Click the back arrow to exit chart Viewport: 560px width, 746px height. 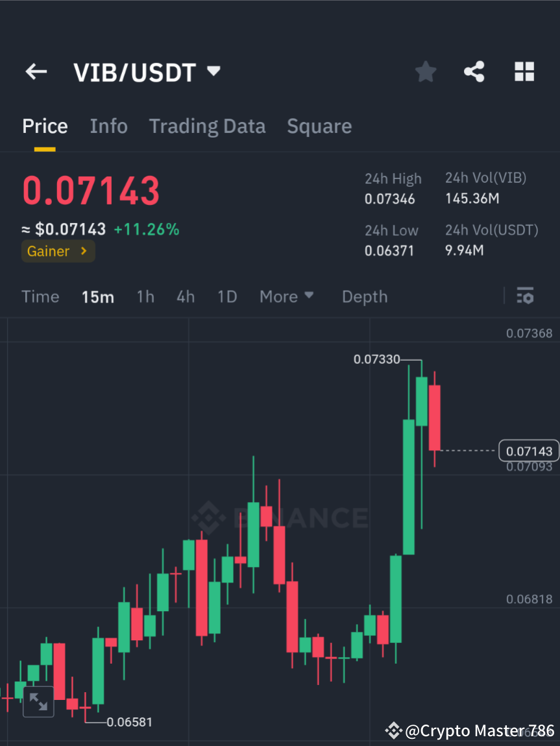point(36,72)
